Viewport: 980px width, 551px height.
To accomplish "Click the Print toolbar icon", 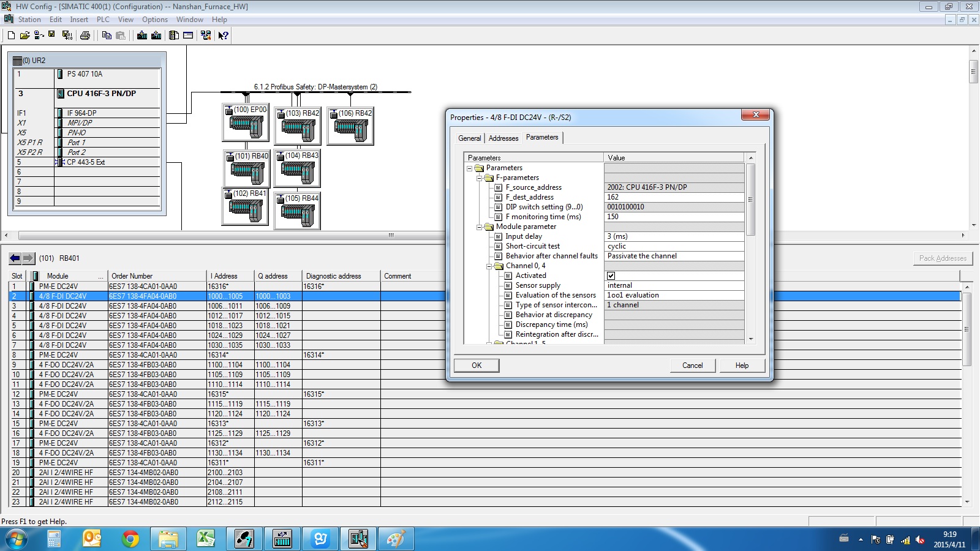I will 85,36.
